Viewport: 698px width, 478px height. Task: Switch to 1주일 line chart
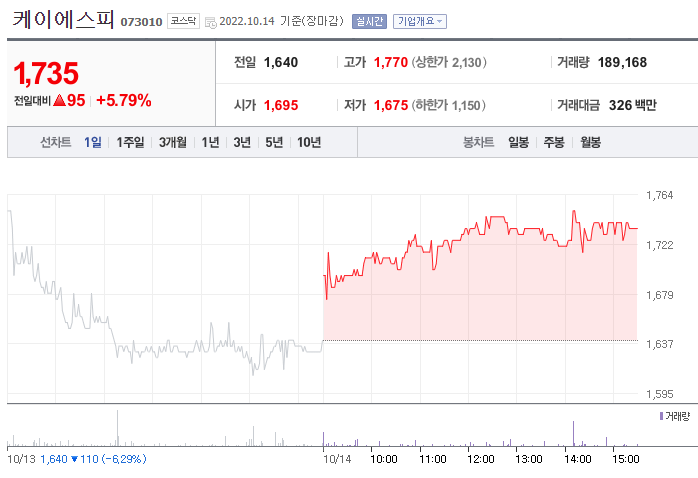(130, 142)
